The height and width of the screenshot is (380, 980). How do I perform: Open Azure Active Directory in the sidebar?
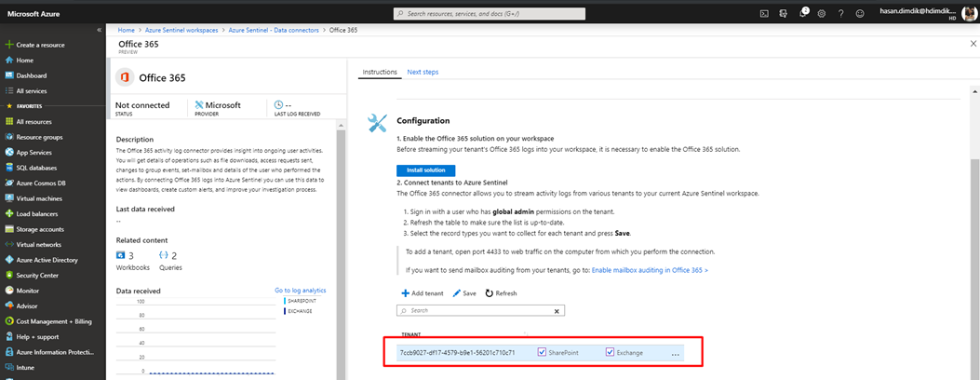[x=47, y=260]
